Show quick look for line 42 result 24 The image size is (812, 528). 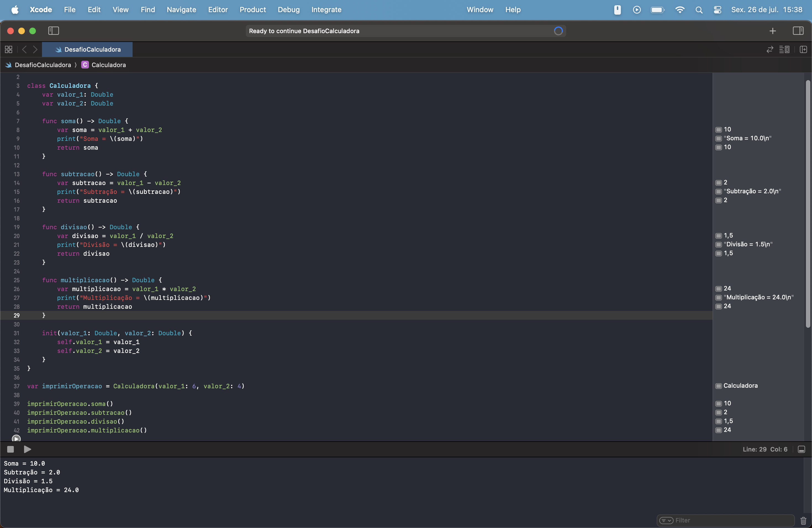click(x=719, y=430)
